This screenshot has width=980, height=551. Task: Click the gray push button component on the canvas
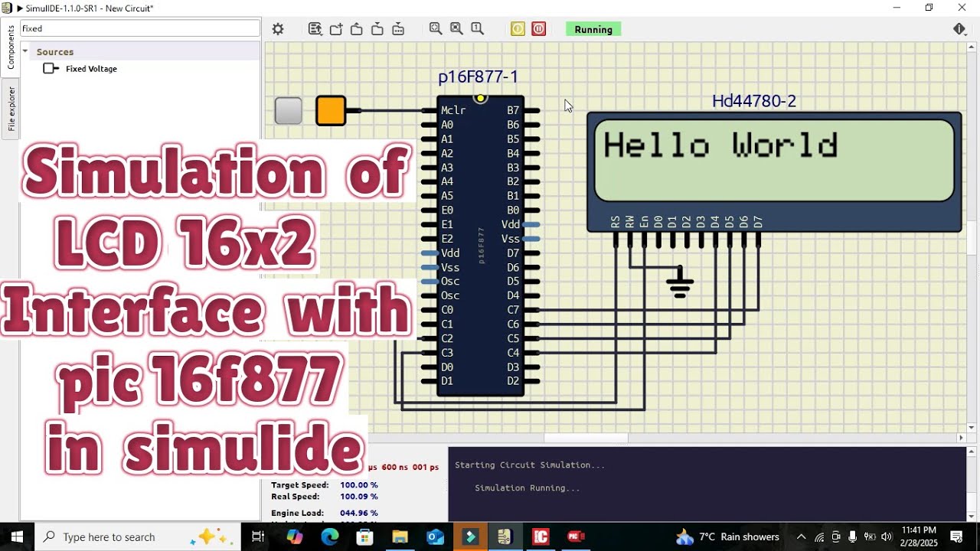[x=289, y=111]
